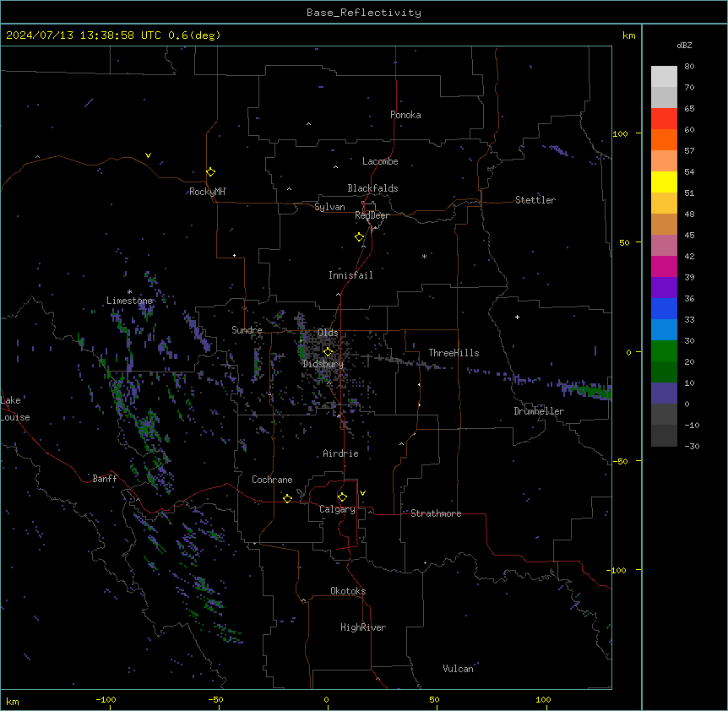The image size is (728, 711).
Task: Select the purple 36-39 dBZ legend swatch
Action: pyautogui.click(x=664, y=287)
